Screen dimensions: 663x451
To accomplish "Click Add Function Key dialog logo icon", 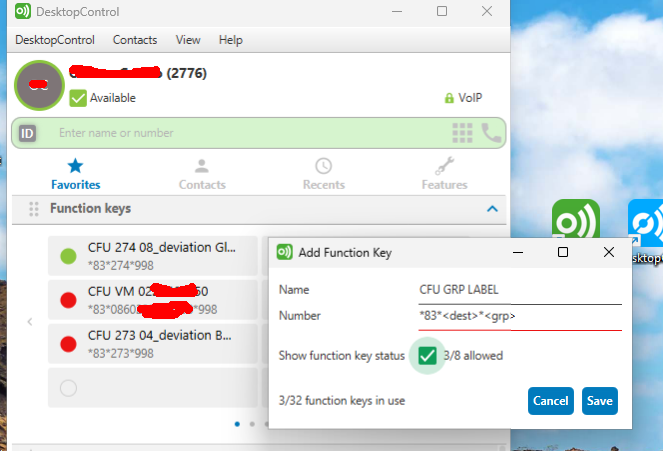I will [285, 252].
